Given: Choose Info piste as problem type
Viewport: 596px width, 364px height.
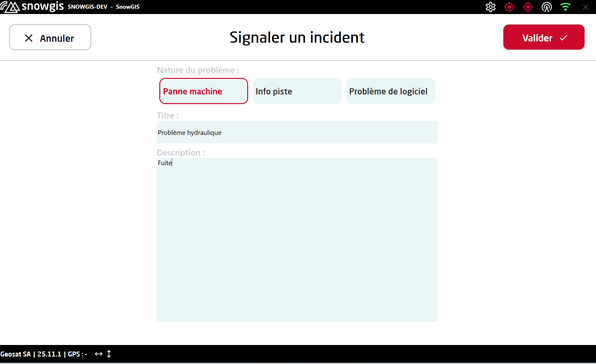Looking at the screenshot, I should 297,91.
